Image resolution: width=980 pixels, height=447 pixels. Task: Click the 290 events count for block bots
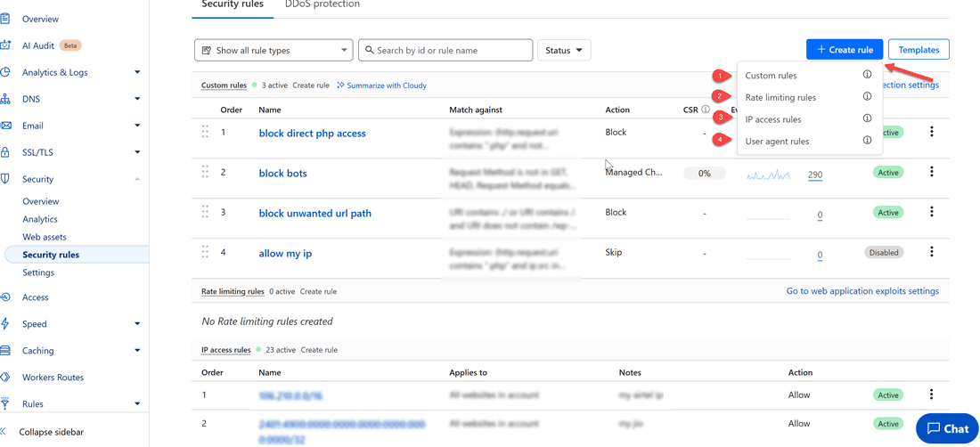coord(815,175)
